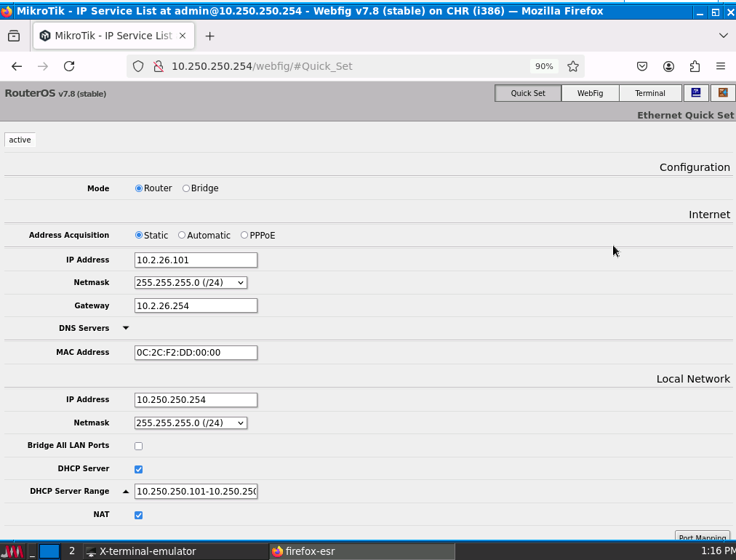Click the Gateway field 10.2.26.254
Screen dimensions: 736x560
tap(196, 305)
